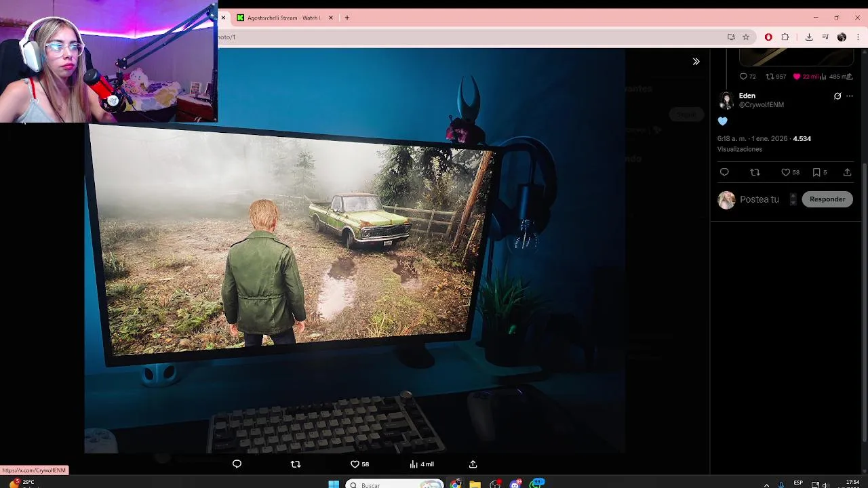Click the Grok icon on Eden's post
The width and height of the screenshot is (868, 488).
coord(837,96)
